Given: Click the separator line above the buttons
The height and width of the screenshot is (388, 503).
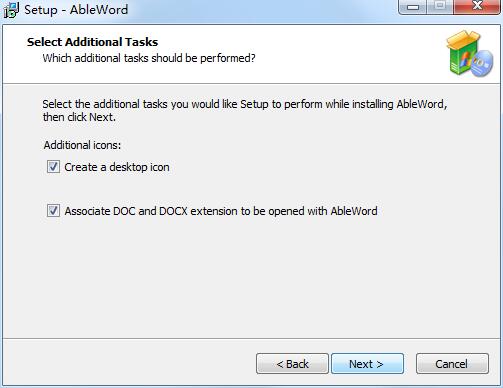Looking at the screenshot, I should [x=251, y=339].
